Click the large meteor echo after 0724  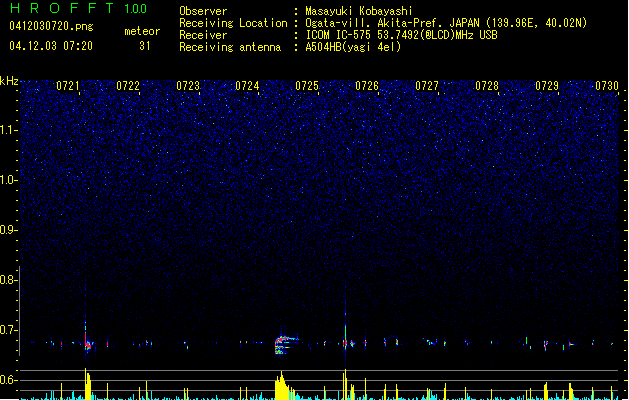(x=286, y=345)
